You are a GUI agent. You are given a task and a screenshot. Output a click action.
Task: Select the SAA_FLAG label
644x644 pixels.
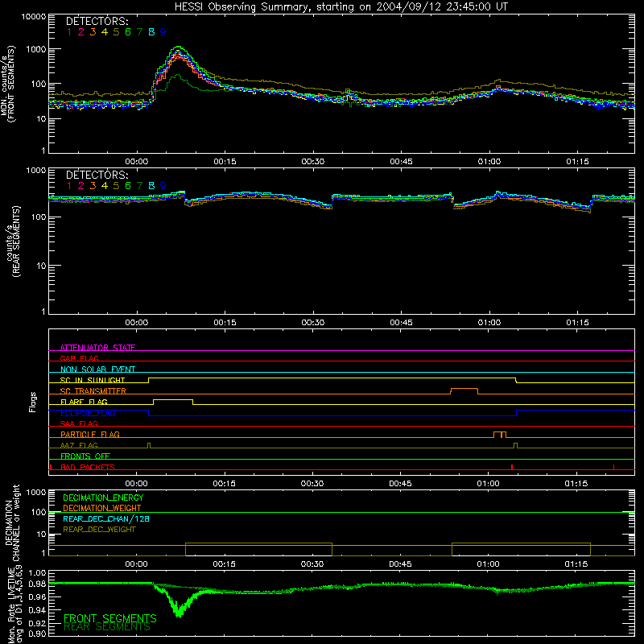(x=79, y=423)
